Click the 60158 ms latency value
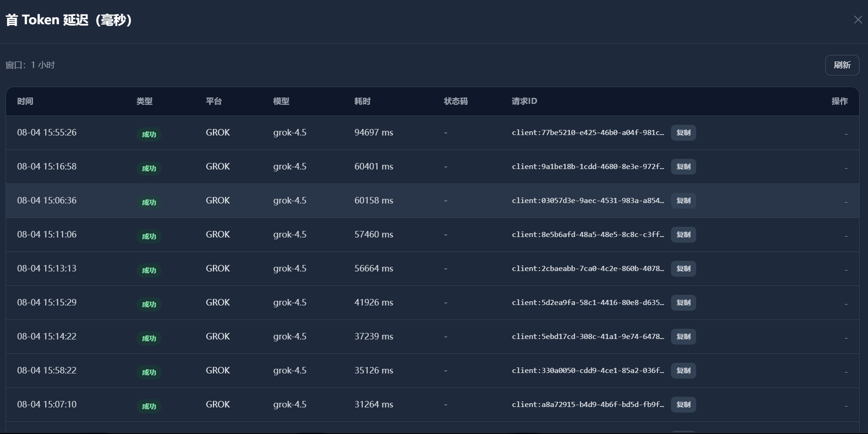The image size is (868, 434). (373, 201)
